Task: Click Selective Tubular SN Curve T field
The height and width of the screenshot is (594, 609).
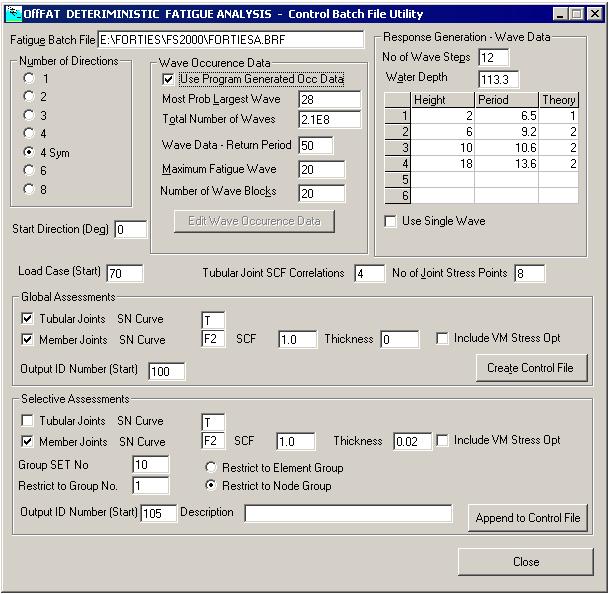Action: (213, 422)
